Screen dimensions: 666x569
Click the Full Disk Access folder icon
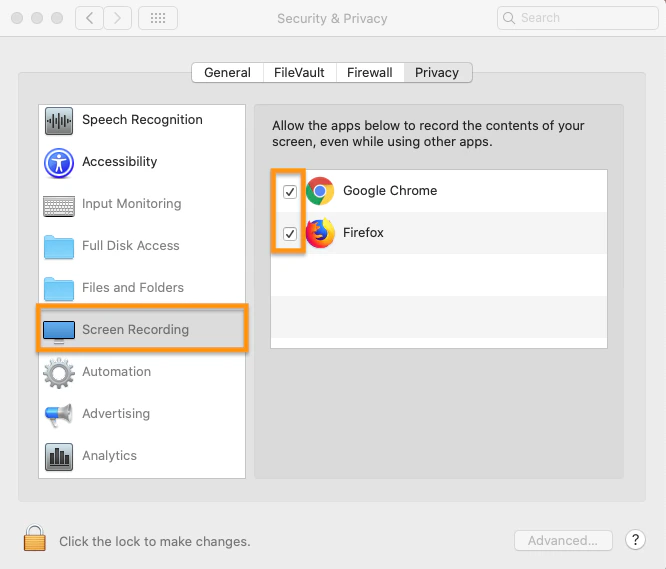point(59,247)
